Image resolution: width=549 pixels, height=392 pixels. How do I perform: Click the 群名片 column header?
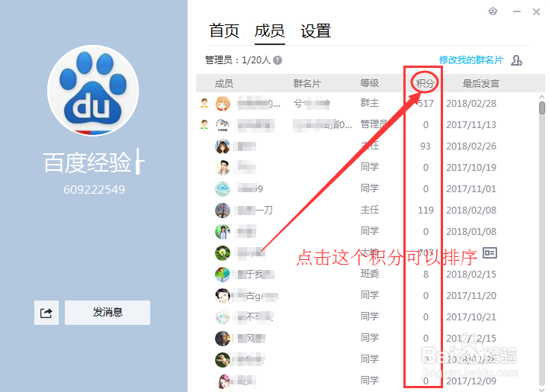point(307,83)
